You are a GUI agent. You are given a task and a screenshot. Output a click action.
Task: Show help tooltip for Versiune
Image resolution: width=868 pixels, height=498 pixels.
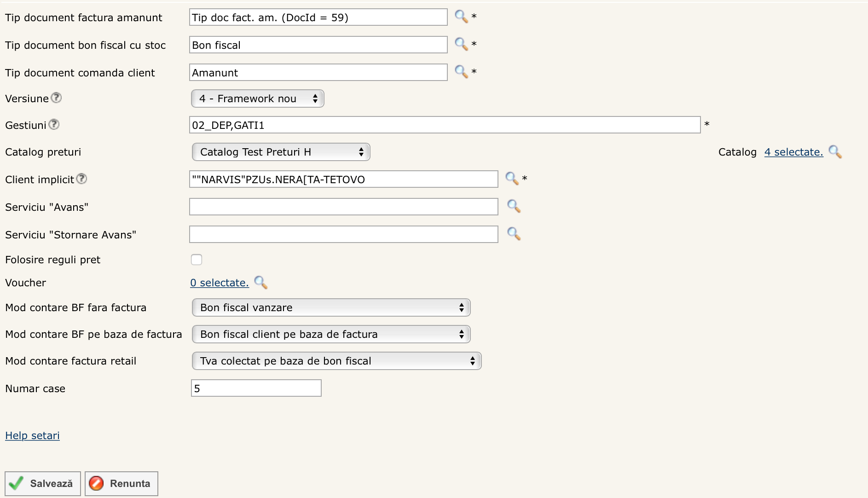point(56,98)
